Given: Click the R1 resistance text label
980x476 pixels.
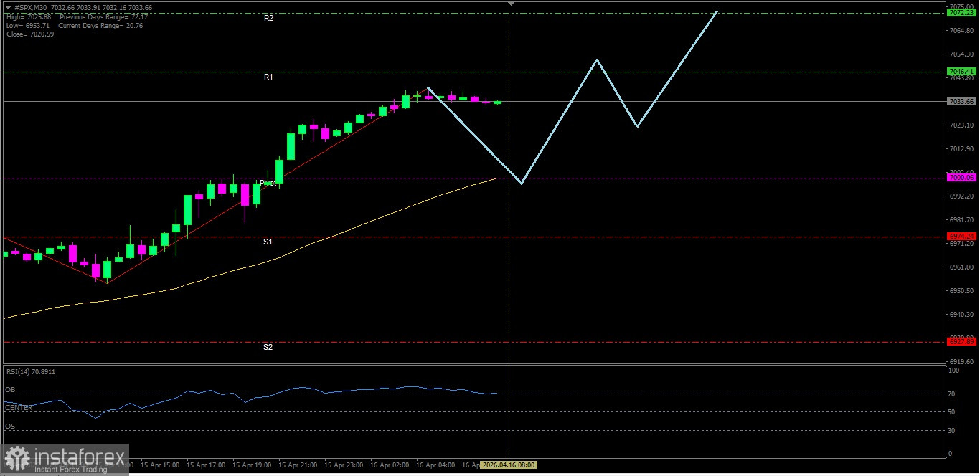Looking at the screenshot, I should [x=268, y=77].
